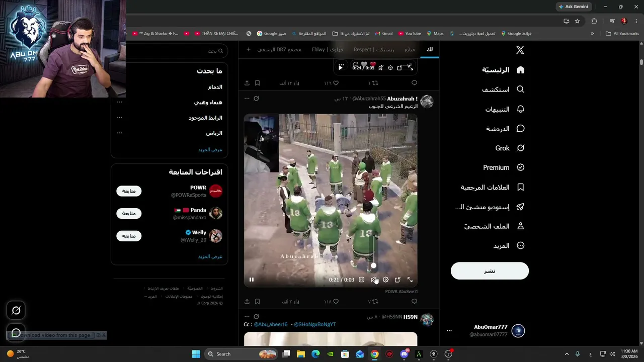The image size is (644, 362).
Task: Bookmark this page with the star icon
Action: pyautogui.click(x=577, y=21)
